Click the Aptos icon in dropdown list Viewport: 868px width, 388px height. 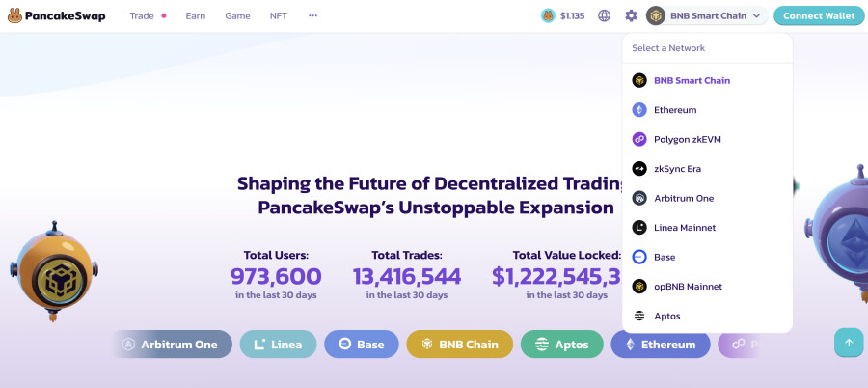[638, 316]
